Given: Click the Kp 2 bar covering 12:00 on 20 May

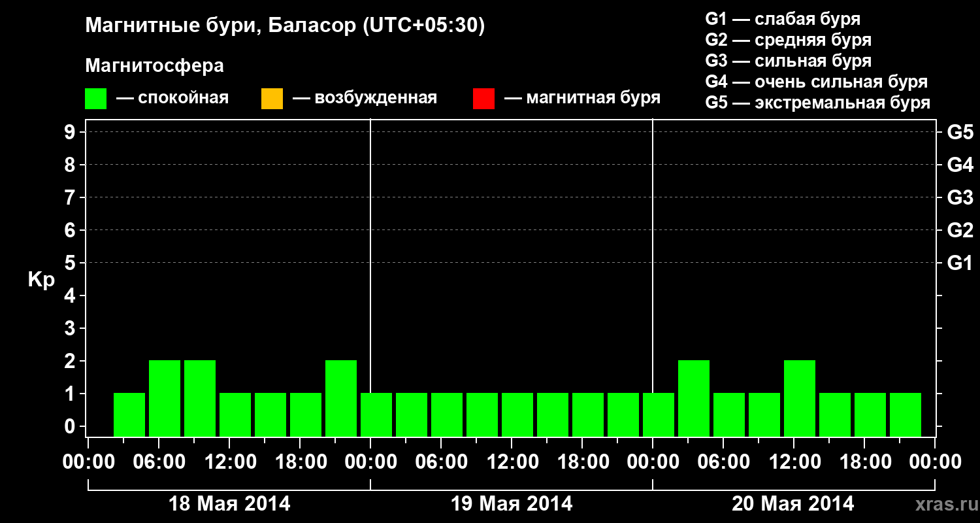Looking at the screenshot, I should point(800,398).
